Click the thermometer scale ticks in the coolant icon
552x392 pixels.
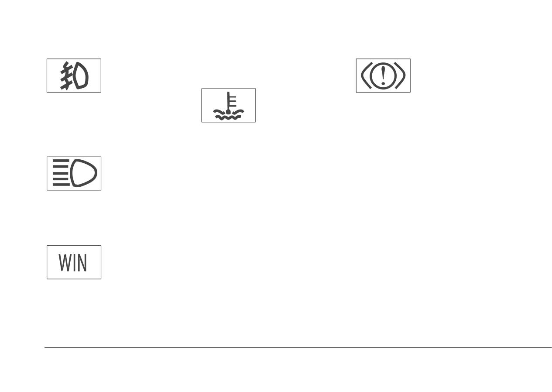pos(233,101)
